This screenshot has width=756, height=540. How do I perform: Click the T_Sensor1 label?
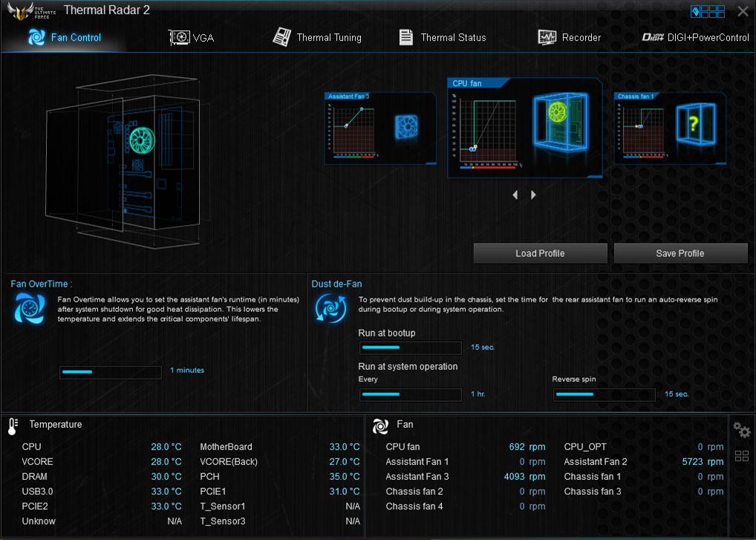point(223,507)
